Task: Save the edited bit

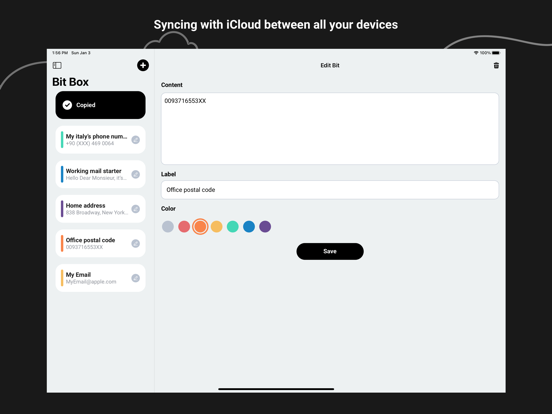Action: 330,251
